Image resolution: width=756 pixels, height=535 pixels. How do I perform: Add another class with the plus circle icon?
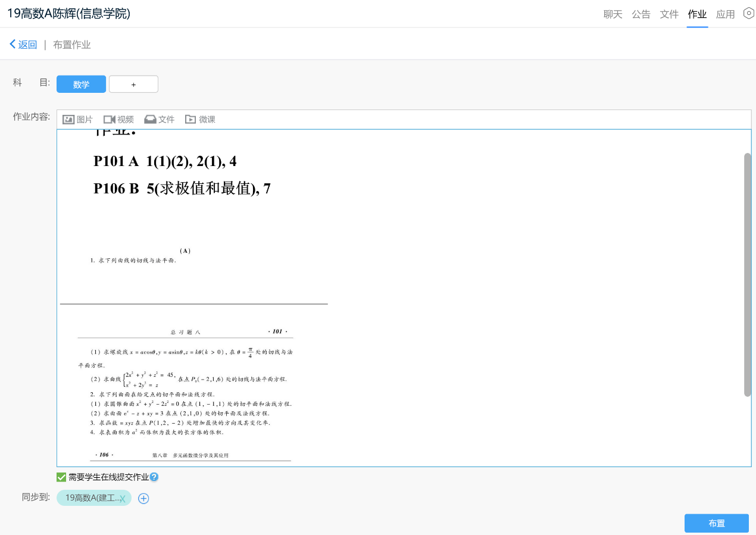pyautogui.click(x=143, y=499)
